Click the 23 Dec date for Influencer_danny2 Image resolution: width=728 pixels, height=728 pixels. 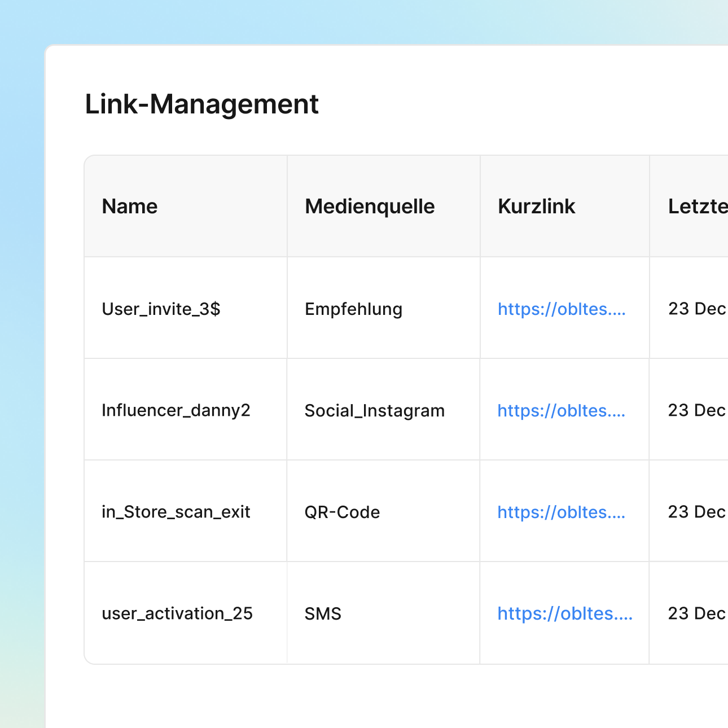696,411
